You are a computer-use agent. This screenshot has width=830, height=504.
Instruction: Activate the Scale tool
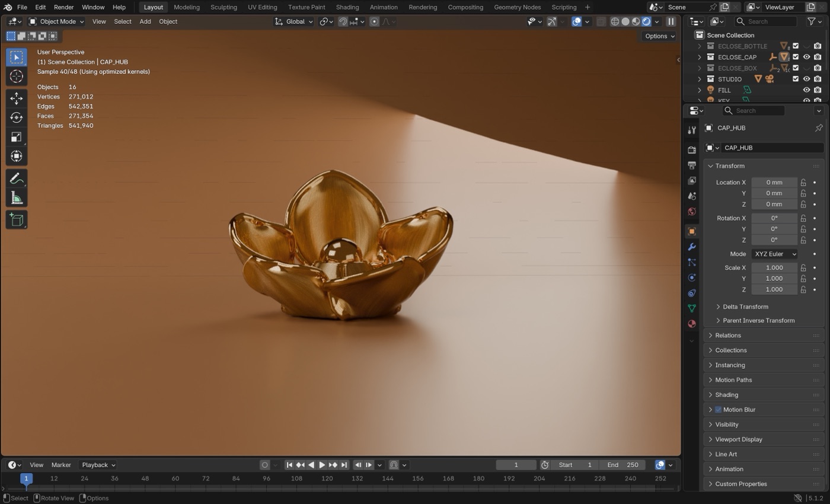pos(17,137)
